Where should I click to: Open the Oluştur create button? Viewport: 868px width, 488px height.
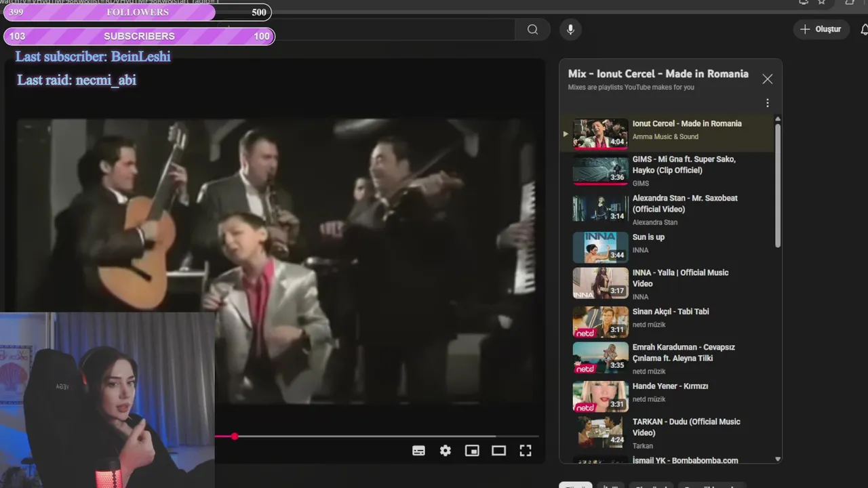pyautogui.click(x=821, y=29)
